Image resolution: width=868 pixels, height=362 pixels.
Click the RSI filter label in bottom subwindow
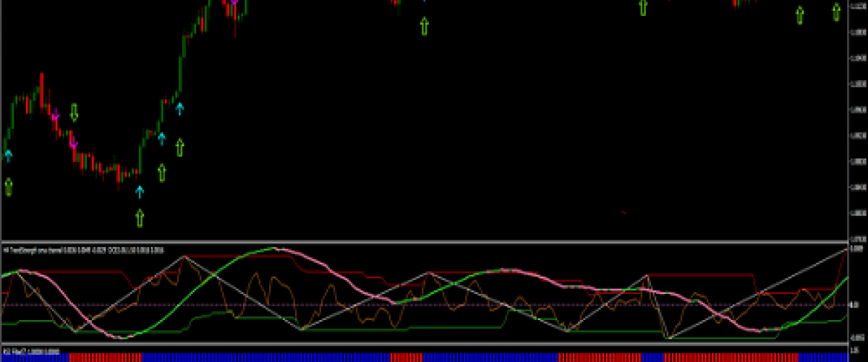click(30, 350)
